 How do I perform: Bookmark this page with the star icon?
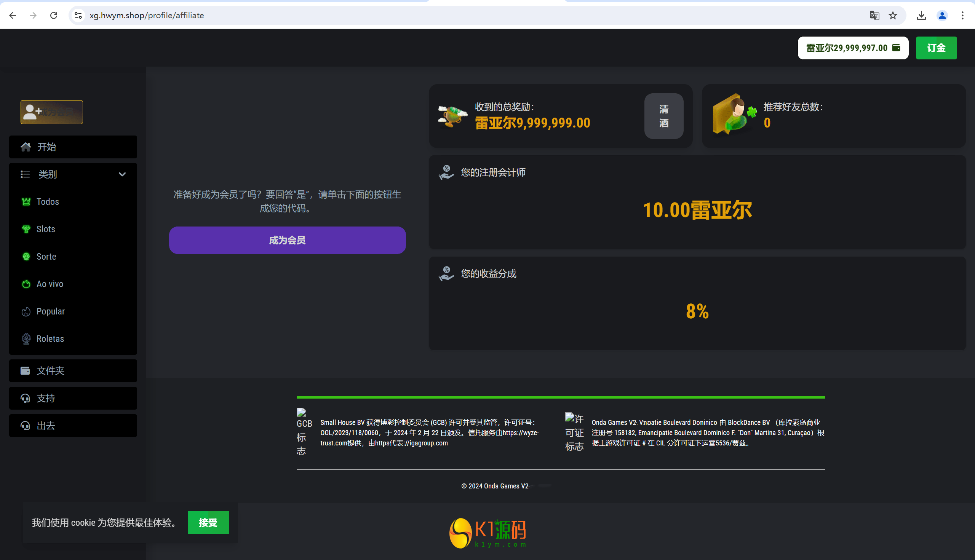click(893, 15)
